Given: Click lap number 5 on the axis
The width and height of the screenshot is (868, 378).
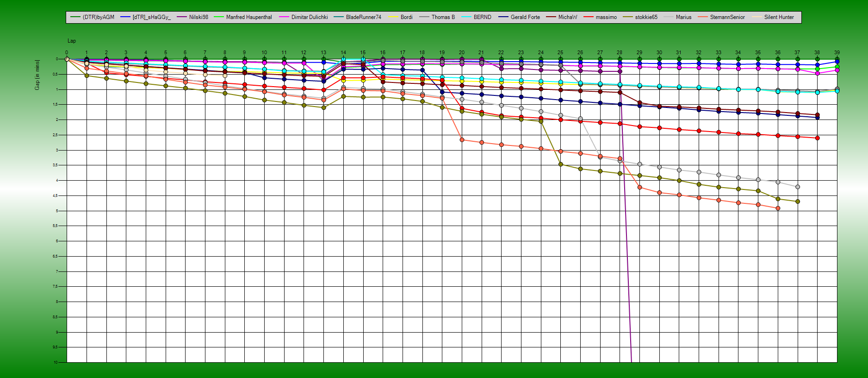Looking at the screenshot, I should coord(166,53).
